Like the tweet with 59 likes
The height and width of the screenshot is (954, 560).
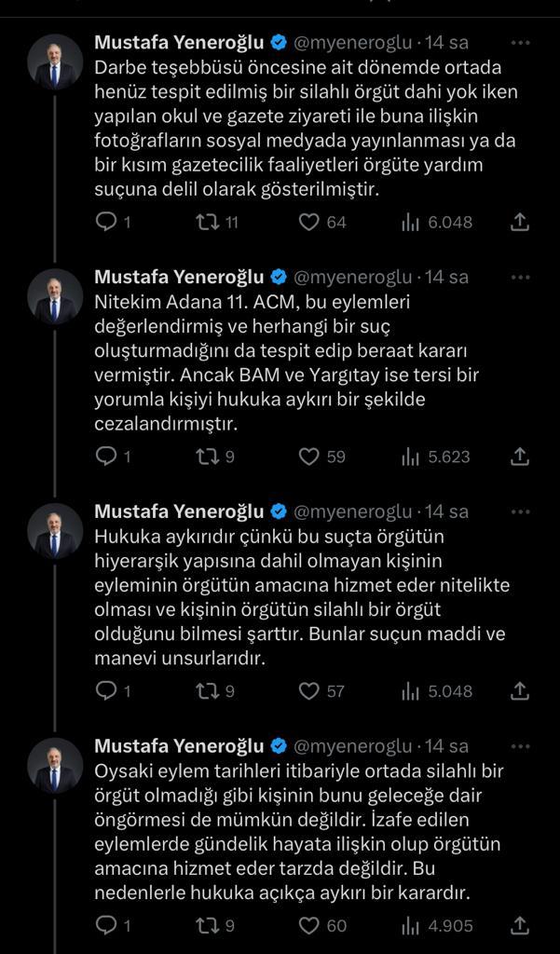309,457
